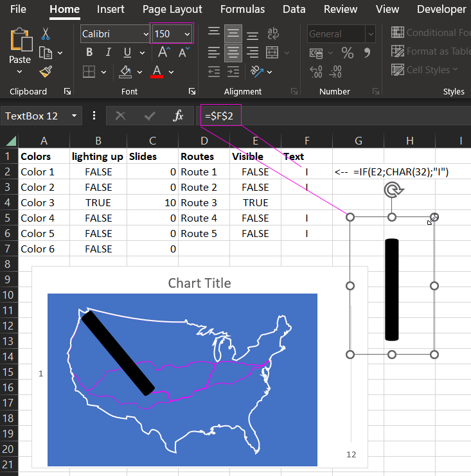This screenshot has width=471, height=476.
Task: Toggle center horizontal alignment
Action: point(233,53)
